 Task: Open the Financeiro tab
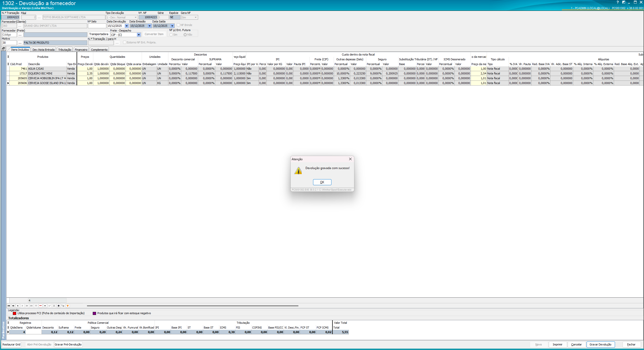click(x=81, y=50)
